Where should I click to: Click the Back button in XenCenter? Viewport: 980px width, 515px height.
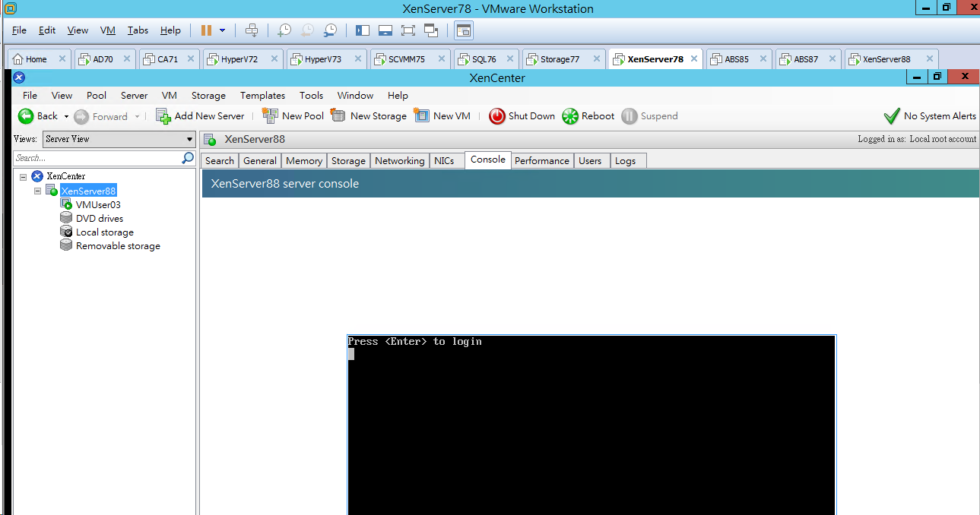(38, 116)
